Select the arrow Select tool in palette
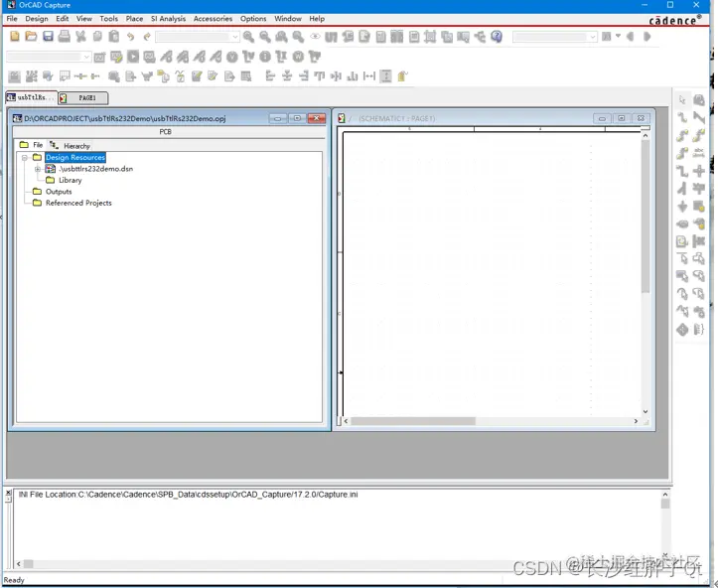The image size is (718, 588). [682, 99]
